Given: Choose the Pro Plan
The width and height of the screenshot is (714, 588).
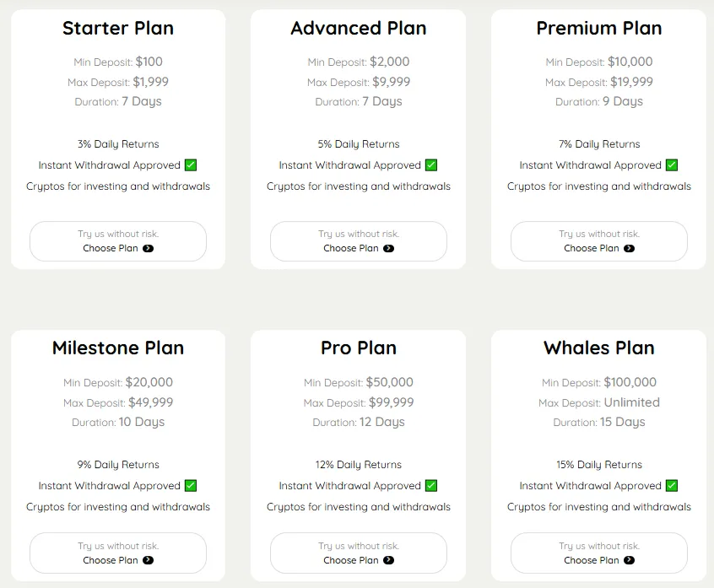Looking at the screenshot, I should (359, 553).
